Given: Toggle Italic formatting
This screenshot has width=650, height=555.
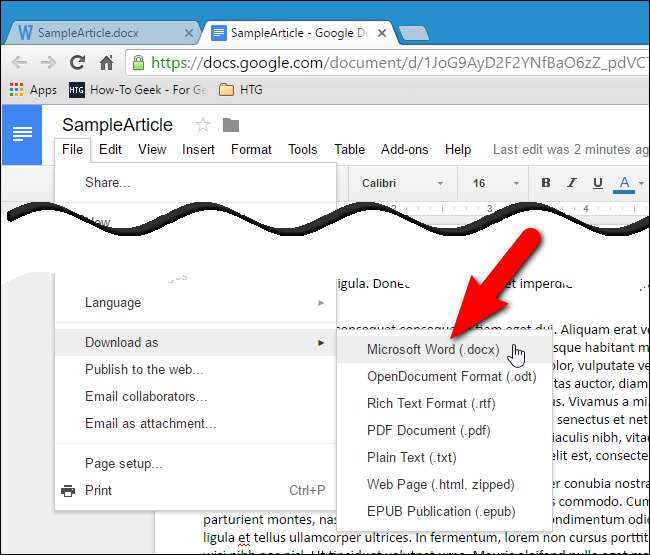Looking at the screenshot, I should tap(572, 183).
